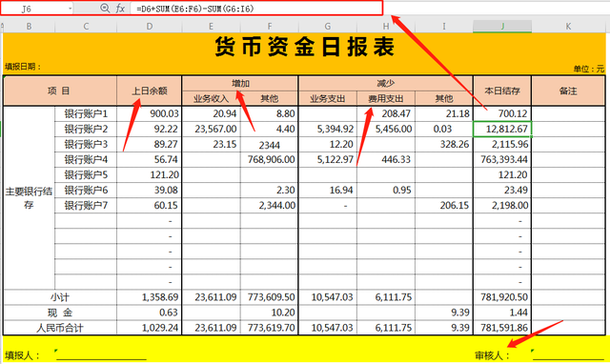This screenshot has width=610, height=364.
Task: Click the cell with value 5,456.00
Action: pos(386,129)
